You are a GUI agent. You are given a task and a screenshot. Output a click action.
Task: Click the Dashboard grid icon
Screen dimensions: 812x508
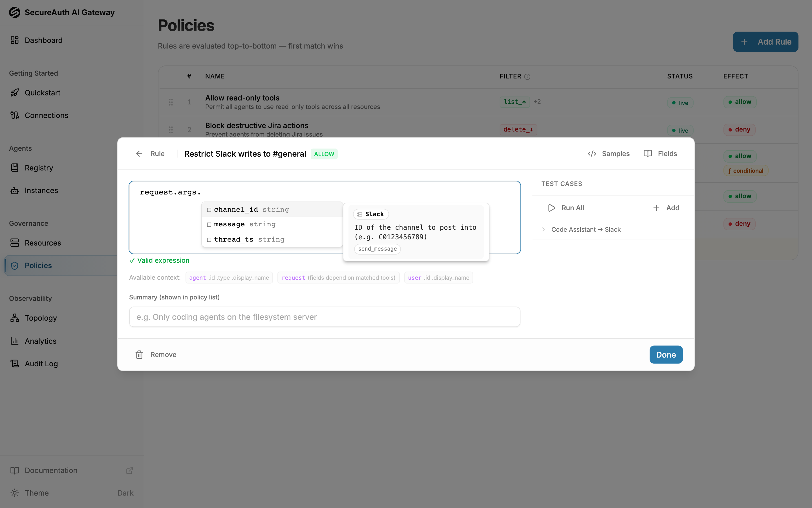tap(14, 40)
